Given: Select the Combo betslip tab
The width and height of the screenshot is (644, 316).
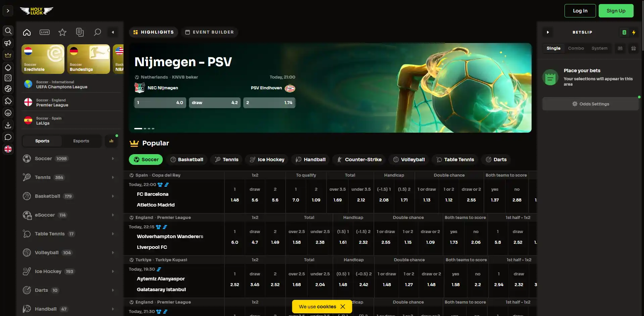Looking at the screenshot, I should (576, 48).
